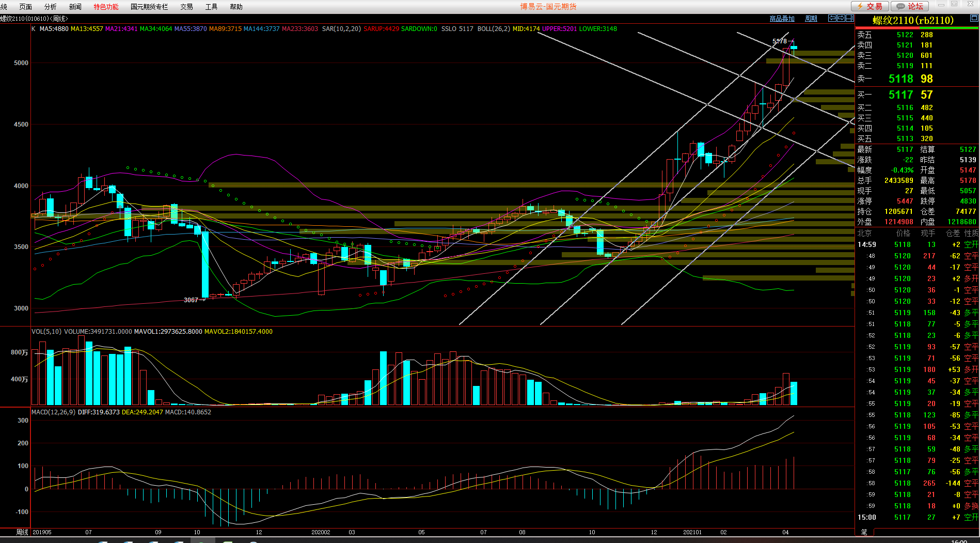Click the 买四 5114 bid row

[x=917, y=129]
